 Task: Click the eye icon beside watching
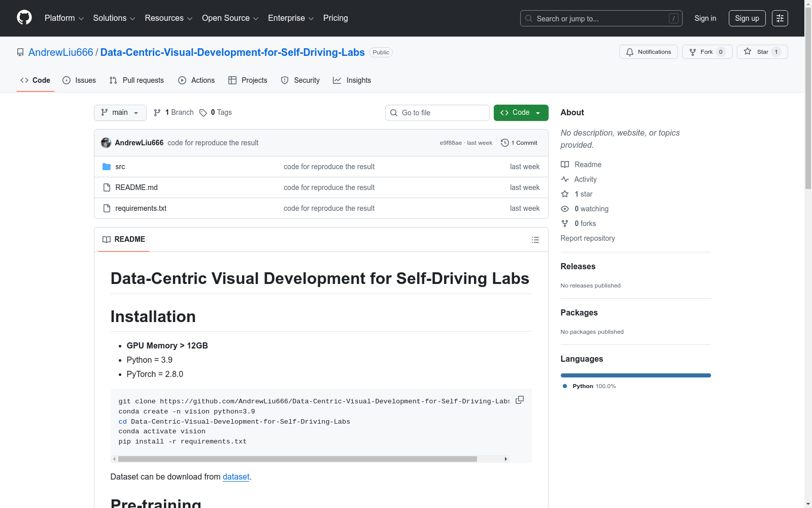coord(565,209)
